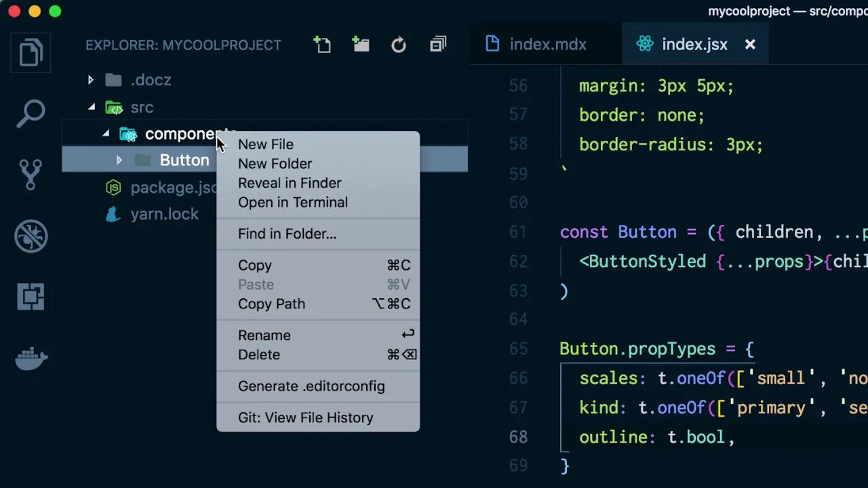This screenshot has height=488, width=868.
Task: Collapse the src folder arrow
Action: pos(92,107)
